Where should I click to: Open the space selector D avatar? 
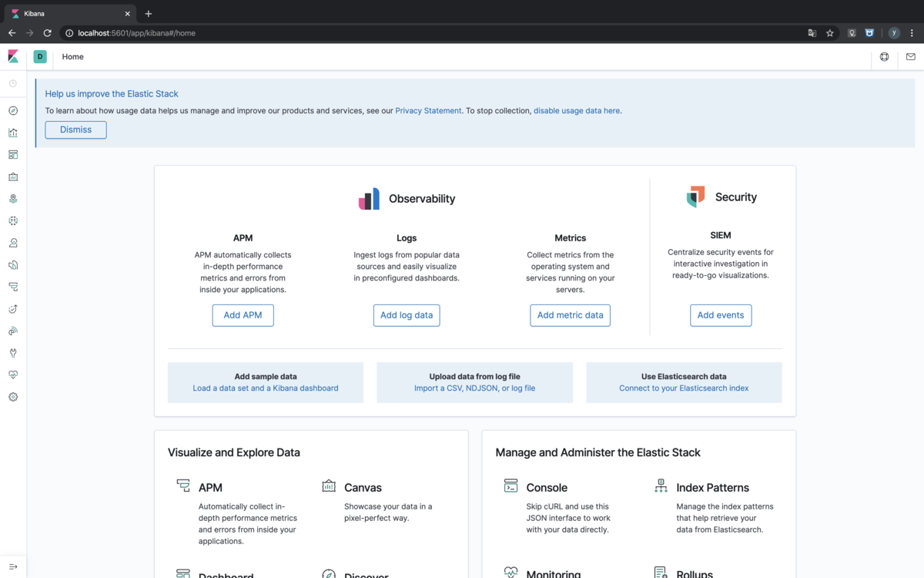[x=40, y=56]
